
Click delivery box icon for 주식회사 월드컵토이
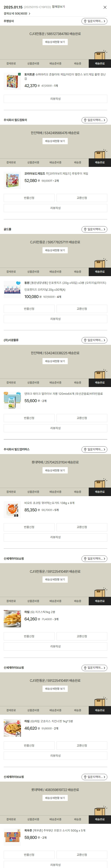100,153
